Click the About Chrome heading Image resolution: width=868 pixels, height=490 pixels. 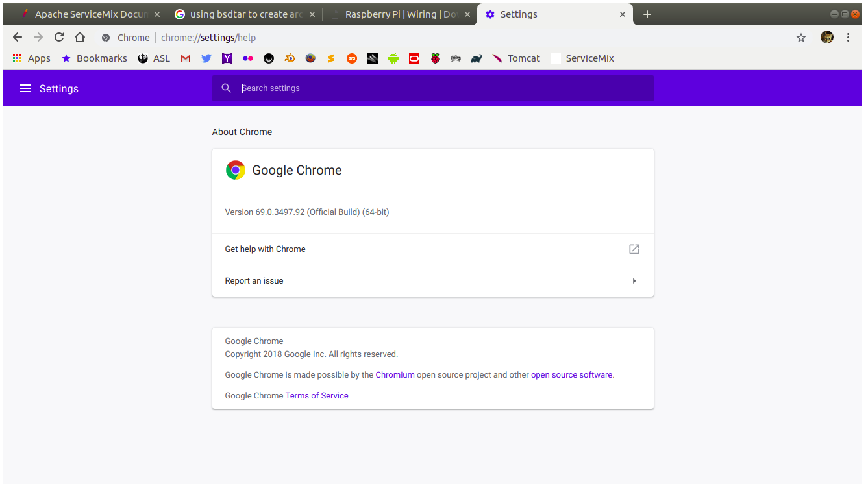click(x=242, y=132)
